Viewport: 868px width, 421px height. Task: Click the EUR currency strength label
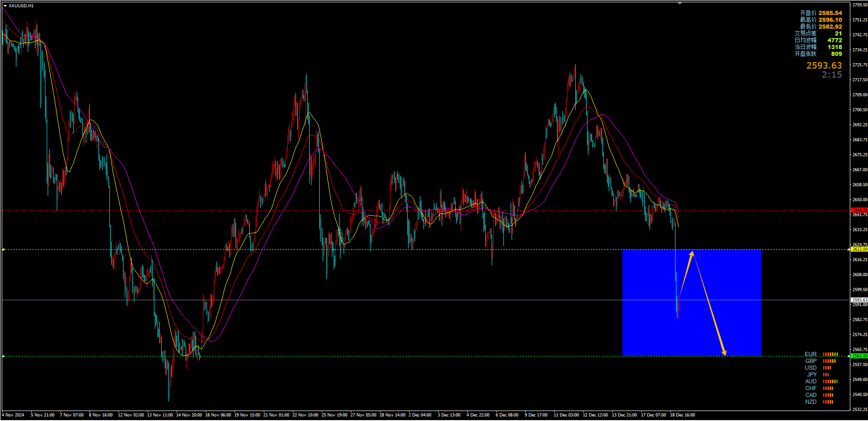pos(811,354)
